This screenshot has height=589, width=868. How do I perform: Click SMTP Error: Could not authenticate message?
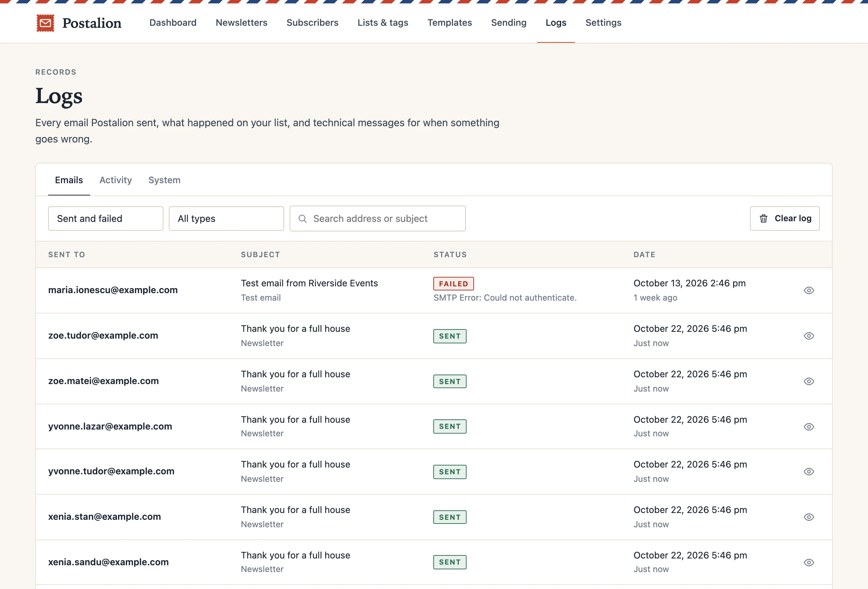click(x=505, y=298)
